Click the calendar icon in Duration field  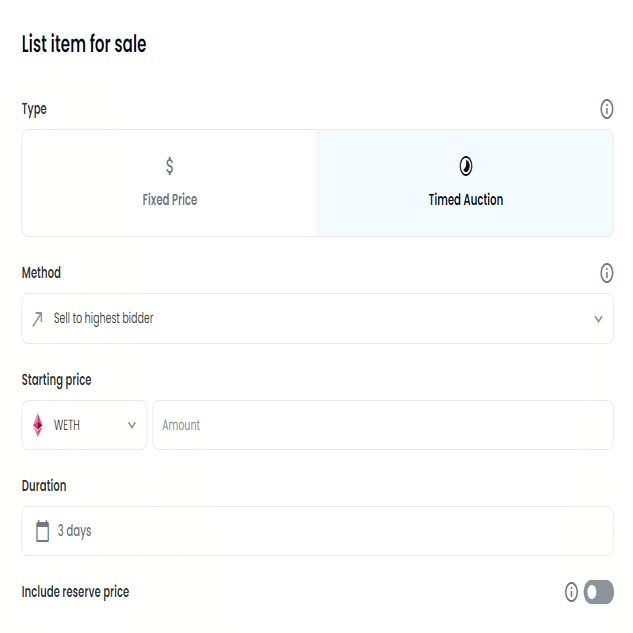pyautogui.click(x=42, y=531)
